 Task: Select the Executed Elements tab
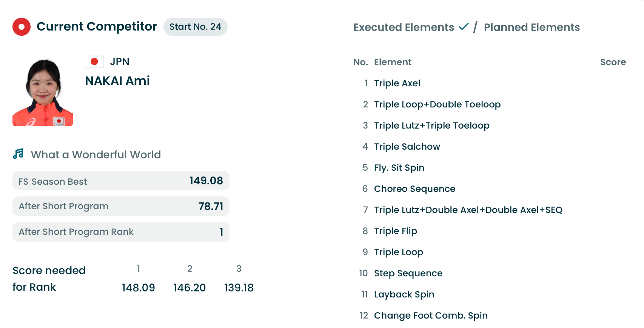[x=404, y=27]
